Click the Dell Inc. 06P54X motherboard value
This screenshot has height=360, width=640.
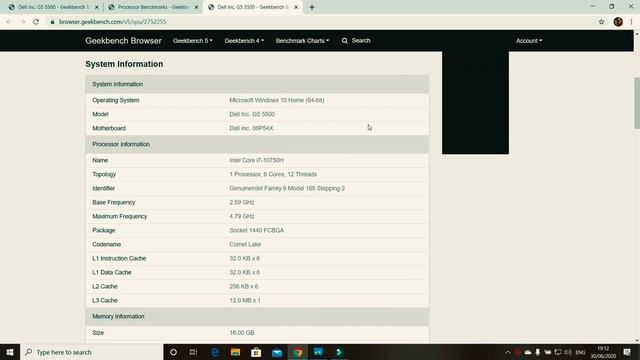(251, 128)
